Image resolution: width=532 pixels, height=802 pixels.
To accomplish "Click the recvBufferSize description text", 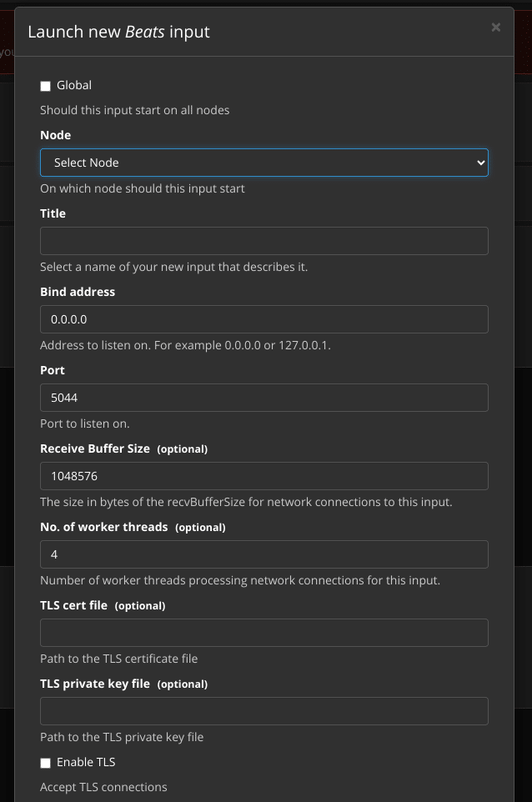I will pos(246,502).
